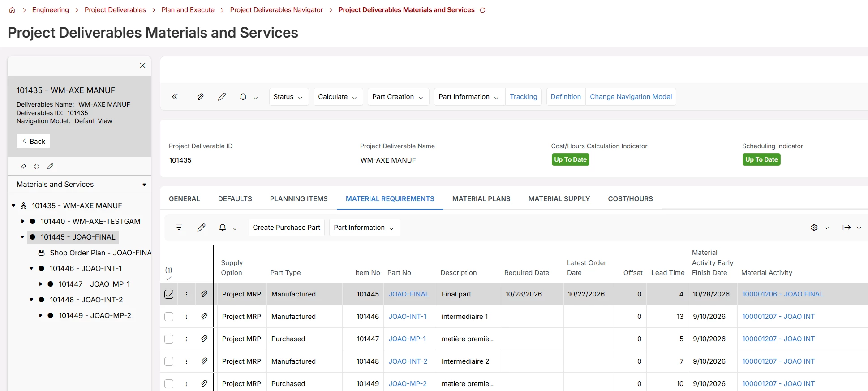This screenshot has height=391, width=868.
Task: Open attachments in top toolbar
Action: pos(200,97)
